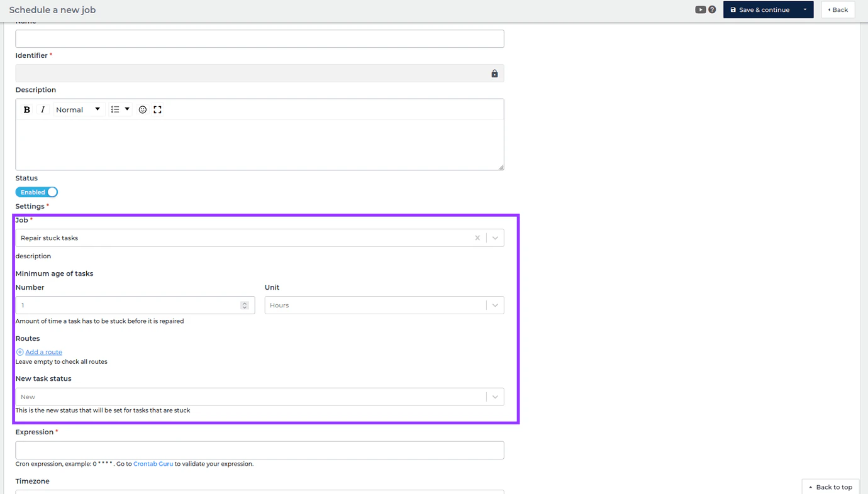Screen dimensions: 868x494
Task: Focus the Number input field
Action: [x=135, y=305]
